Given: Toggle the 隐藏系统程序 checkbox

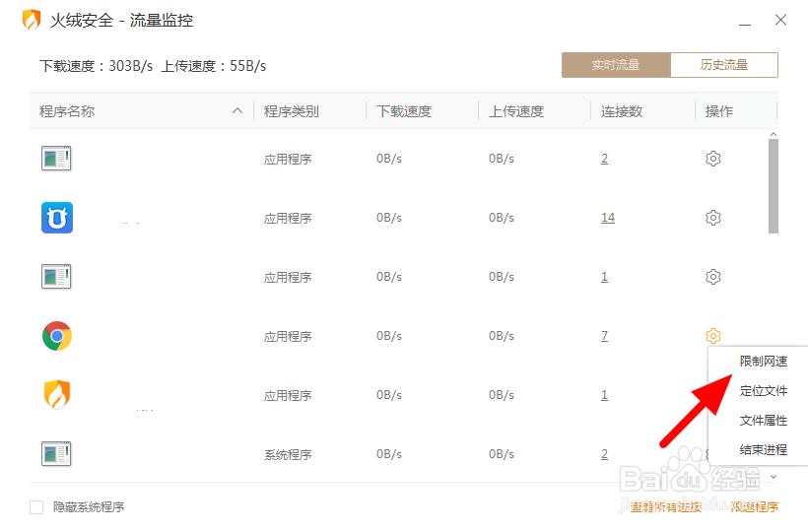Looking at the screenshot, I should (x=36, y=507).
